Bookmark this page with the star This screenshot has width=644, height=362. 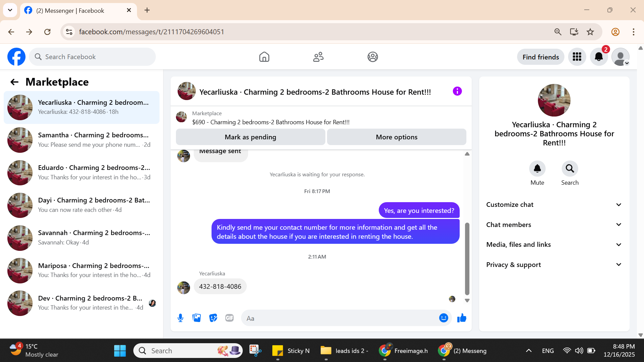click(590, 32)
